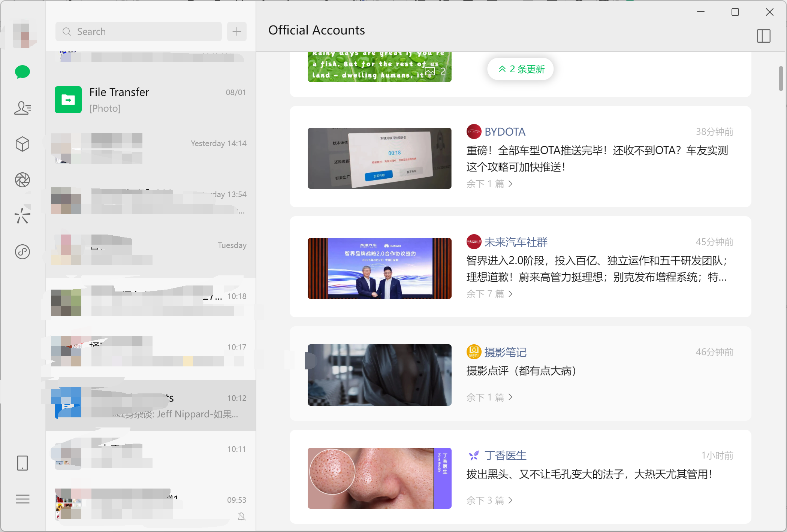Open Mini Programs icon in the sidebar
The height and width of the screenshot is (532, 787).
(22, 252)
